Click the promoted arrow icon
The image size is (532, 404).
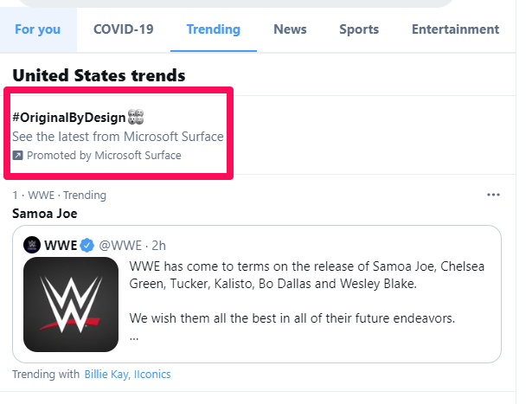[17, 156]
